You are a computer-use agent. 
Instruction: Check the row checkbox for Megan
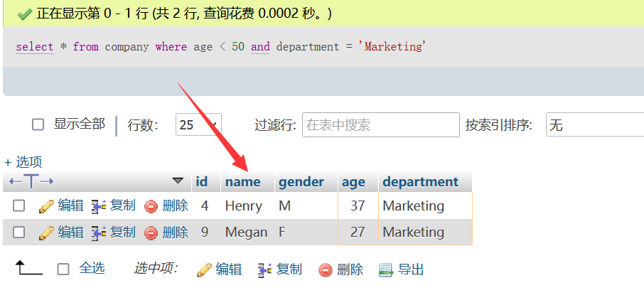point(19,233)
